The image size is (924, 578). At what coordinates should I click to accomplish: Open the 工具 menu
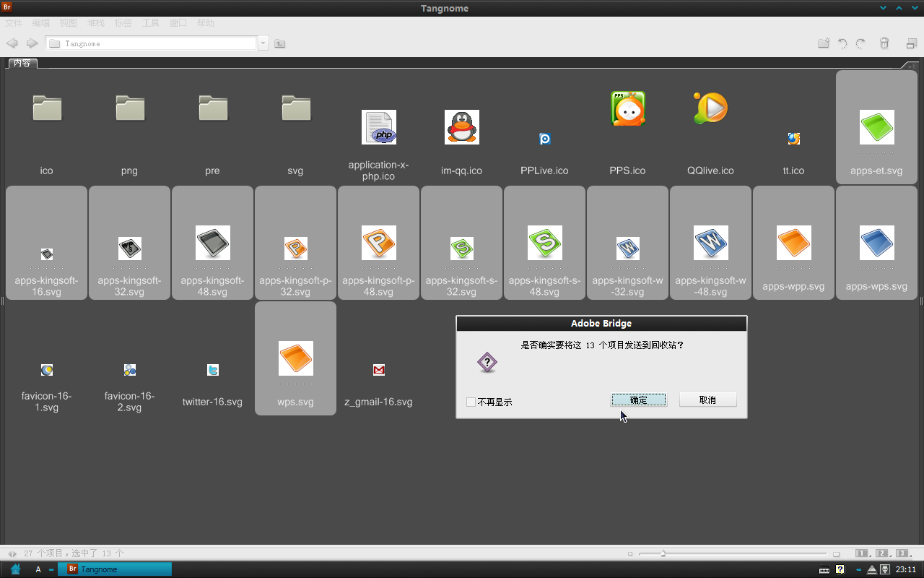point(151,23)
